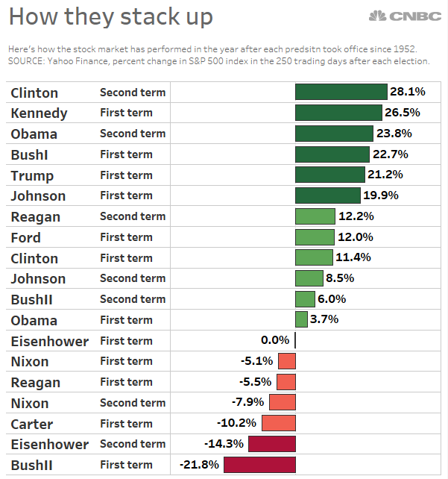Viewport: 448px width, 479px height.
Task: Select BushII's second term 6.0% bar
Action: pos(305,299)
